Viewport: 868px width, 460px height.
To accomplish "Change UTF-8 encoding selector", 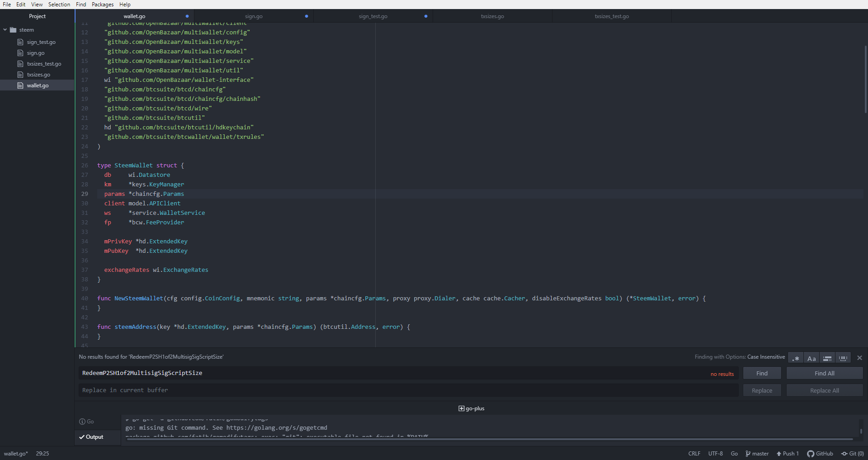I will coord(716,454).
